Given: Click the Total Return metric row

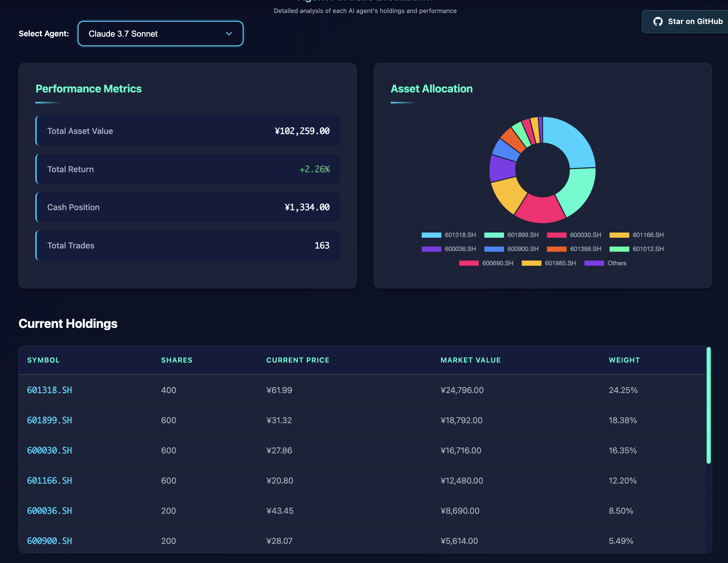Looking at the screenshot, I should click(x=188, y=169).
